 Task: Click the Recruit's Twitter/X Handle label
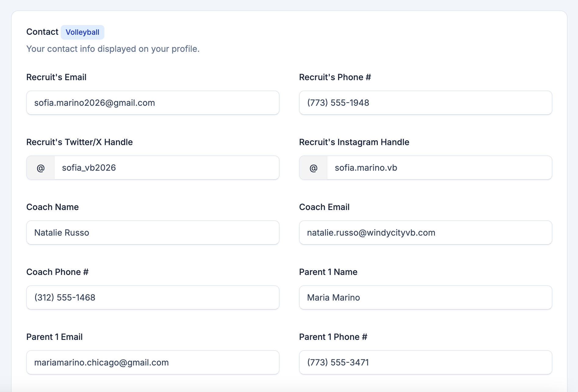tap(80, 142)
